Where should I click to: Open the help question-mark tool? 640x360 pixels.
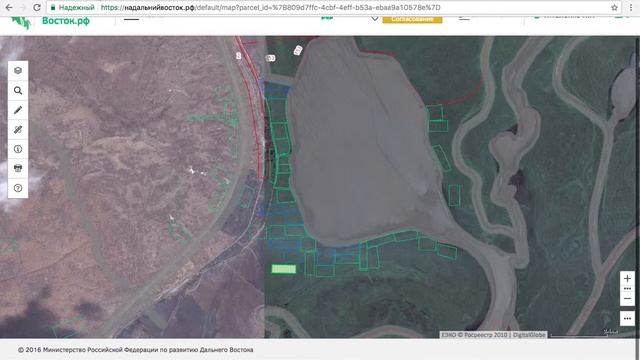[x=18, y=188]
